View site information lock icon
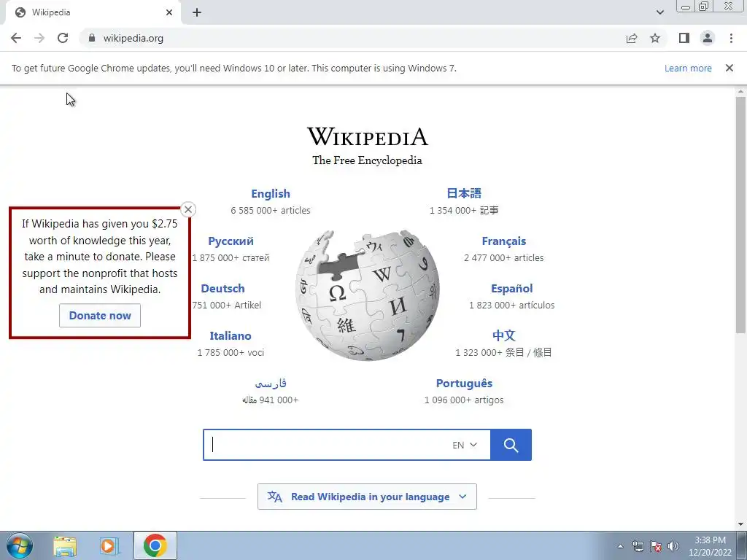The width and height of the screenshot is (747, 560). (x=92, y=38)
